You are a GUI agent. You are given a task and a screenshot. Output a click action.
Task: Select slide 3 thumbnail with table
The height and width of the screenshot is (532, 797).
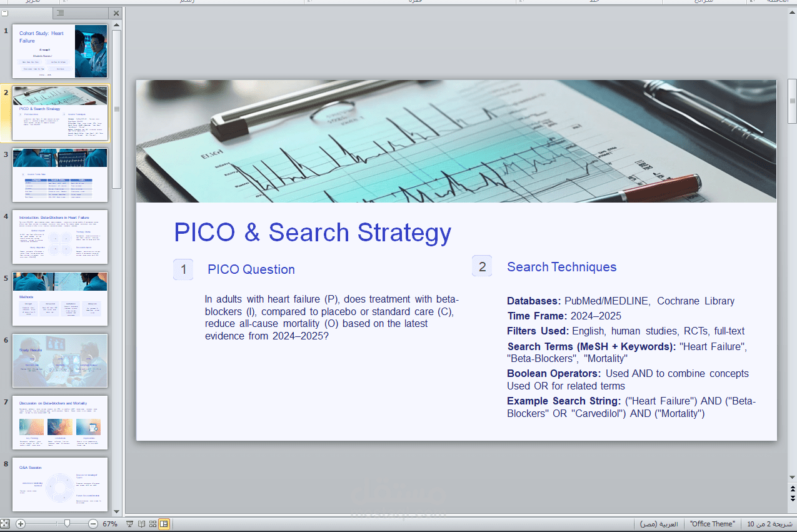point(60,175)
